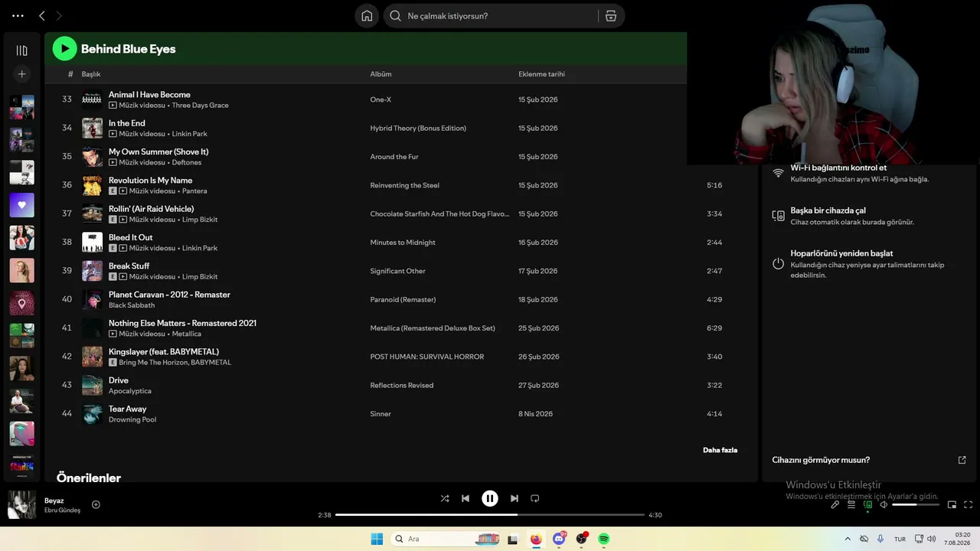
Task: Enter full screen mode
Action: tap(969, 504)
